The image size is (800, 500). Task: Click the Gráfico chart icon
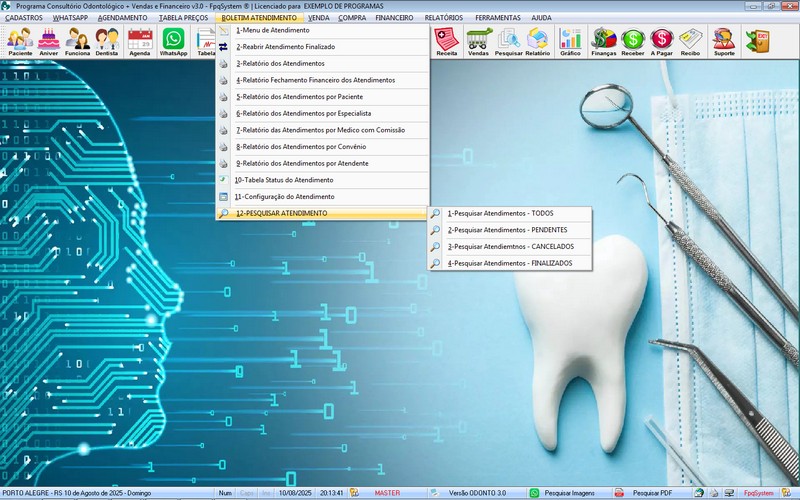[x=570, y=41]
